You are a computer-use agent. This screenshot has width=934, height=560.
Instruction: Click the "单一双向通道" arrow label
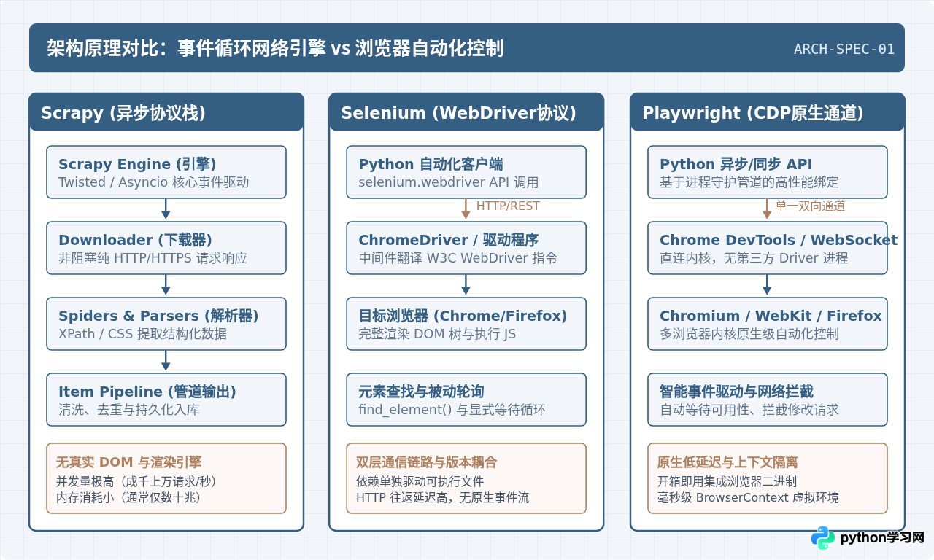click(811, 206)
